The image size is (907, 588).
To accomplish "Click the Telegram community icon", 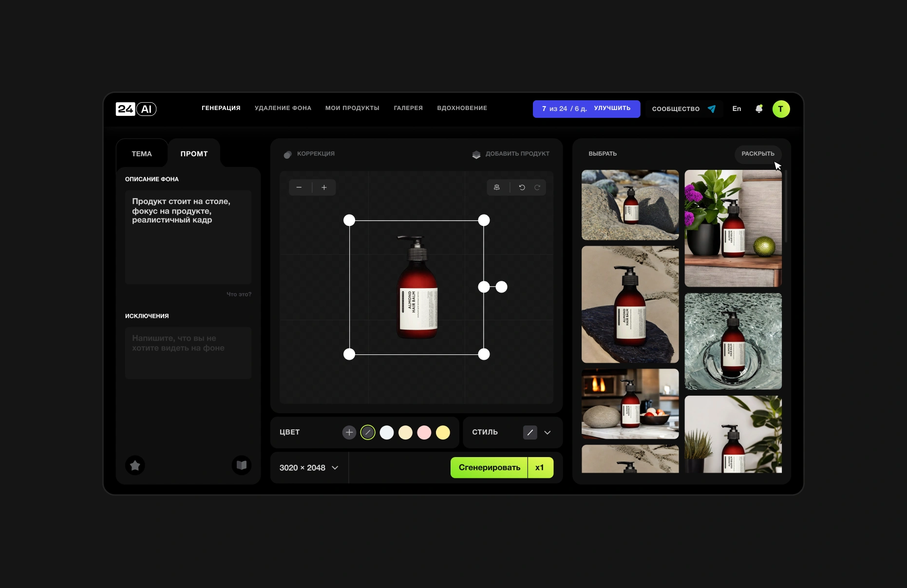I will (712, 109).
